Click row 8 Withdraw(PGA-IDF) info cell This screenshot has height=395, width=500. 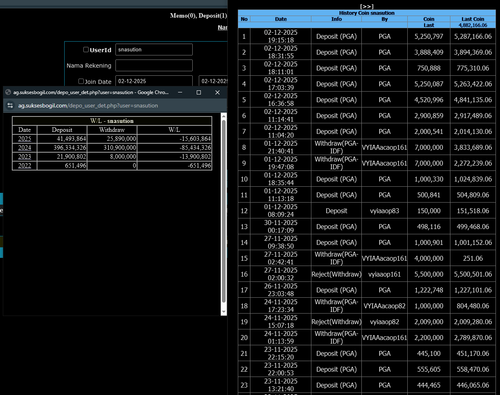tap(337, 147)
